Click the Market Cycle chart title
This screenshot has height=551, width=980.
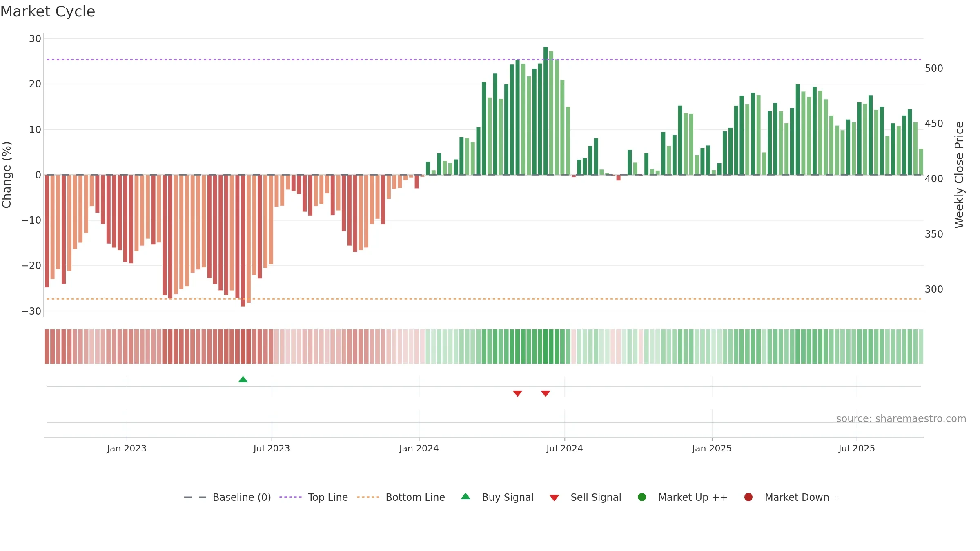click(48, 11)
